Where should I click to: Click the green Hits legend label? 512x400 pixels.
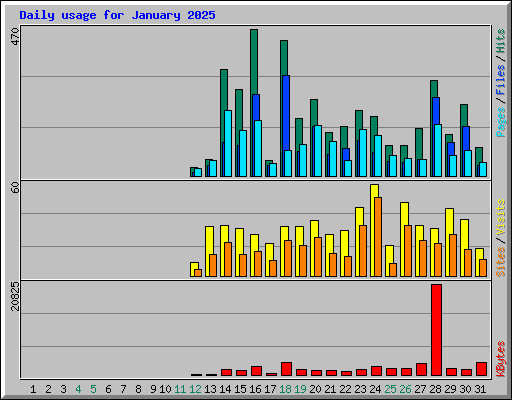pos(501,41)
